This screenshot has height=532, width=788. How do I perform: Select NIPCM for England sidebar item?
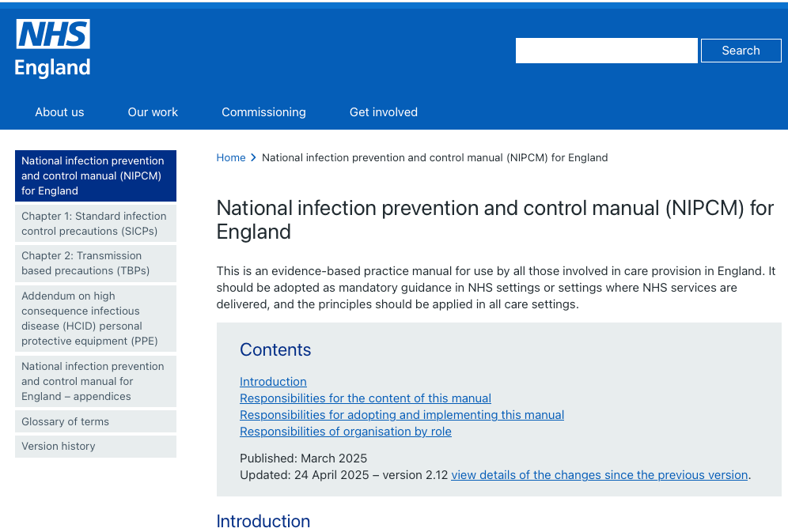(x=96, y=175)
